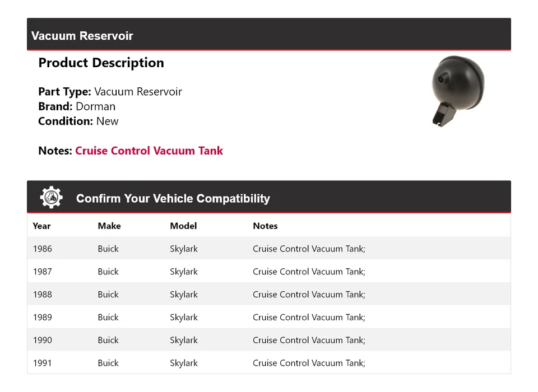538x392 pixels.
Task: Click Buick in the 1986 row
Action: click(108, 249)
